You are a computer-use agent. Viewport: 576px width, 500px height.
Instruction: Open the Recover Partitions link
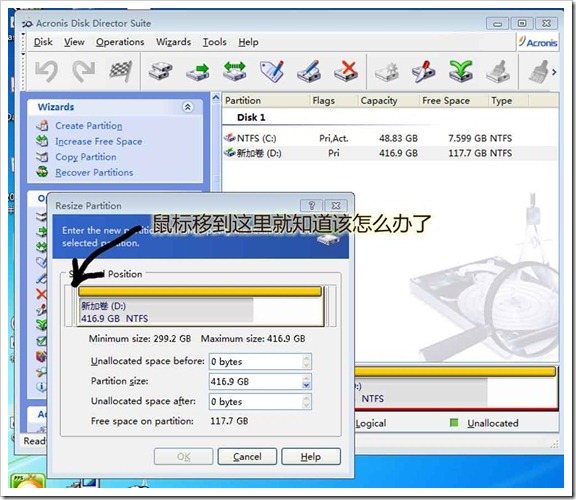(94, 172)
